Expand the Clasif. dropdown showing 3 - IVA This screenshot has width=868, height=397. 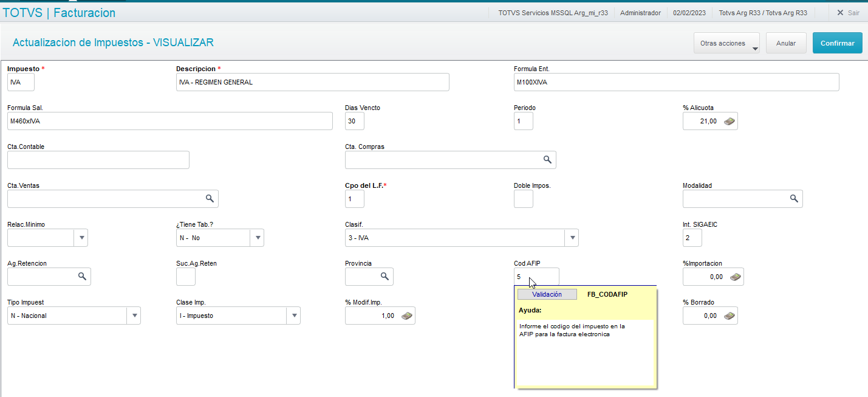coord(572,238)
